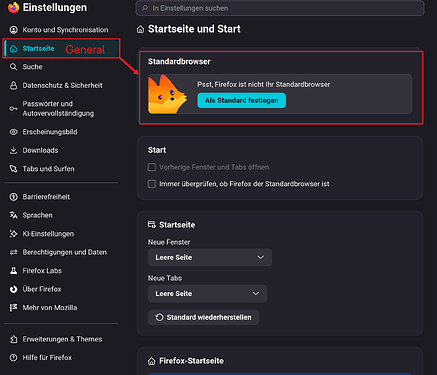437x375 pixels.
Task: Click the home icon beside Firefox-Startseite heading
Action: [152, 361]
